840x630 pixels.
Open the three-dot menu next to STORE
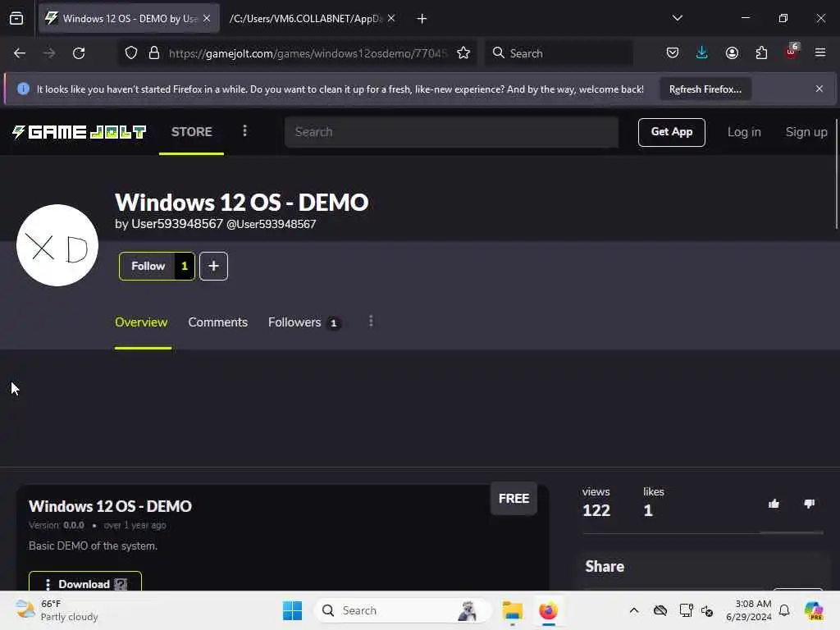click(x=244, y=131)
